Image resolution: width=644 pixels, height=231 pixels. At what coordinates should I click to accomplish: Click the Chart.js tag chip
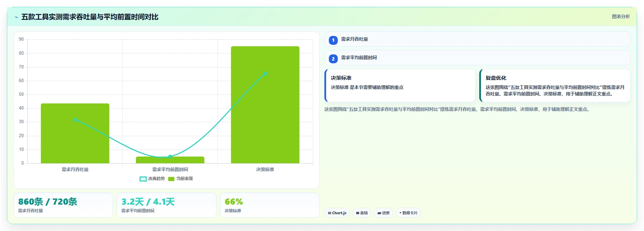tap(337, 213)
